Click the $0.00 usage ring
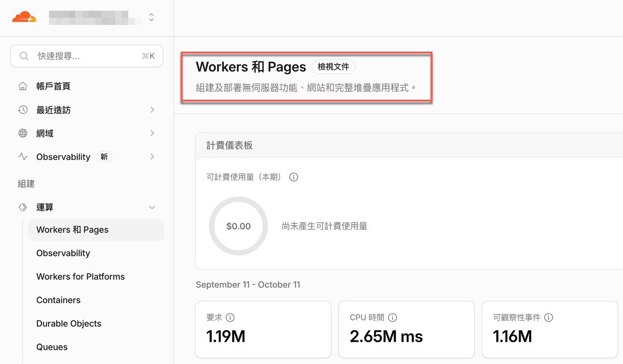This screenshot has height=364, width=623. click(239, 226)
